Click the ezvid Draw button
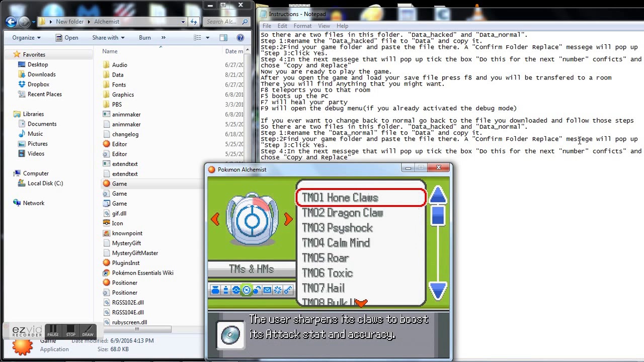This screenshot has height=362, width=644. 88,331
